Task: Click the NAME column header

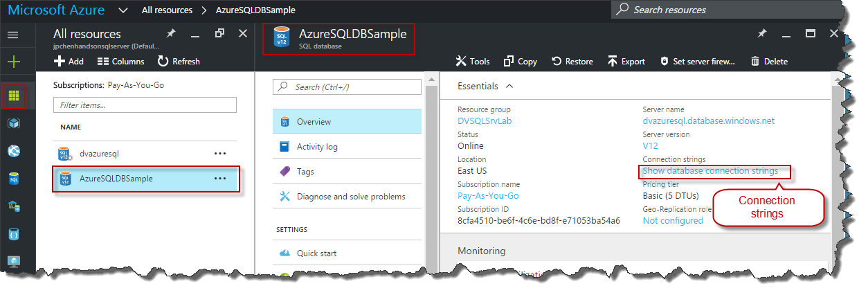Action: coord(71,127)
